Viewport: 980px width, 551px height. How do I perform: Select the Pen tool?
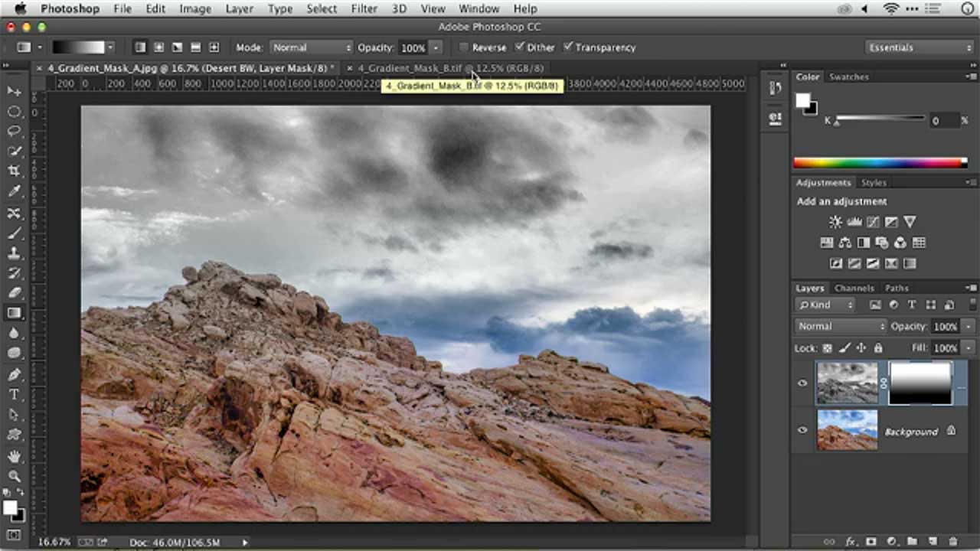(14, 374)
